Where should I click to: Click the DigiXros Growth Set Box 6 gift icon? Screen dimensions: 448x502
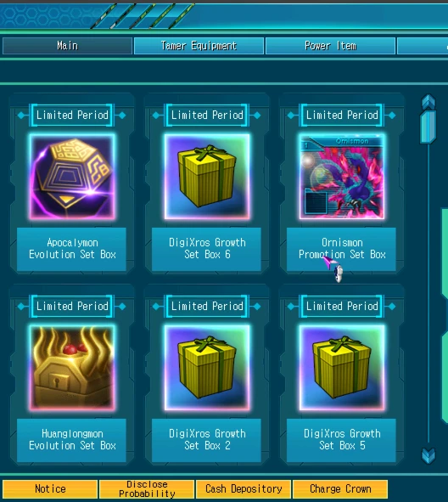tap(207, 177)
